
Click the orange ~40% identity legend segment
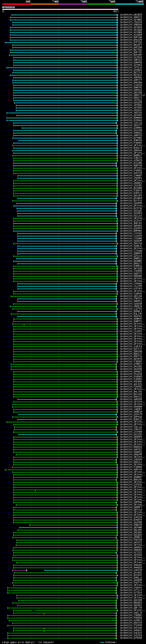(45, 4)
